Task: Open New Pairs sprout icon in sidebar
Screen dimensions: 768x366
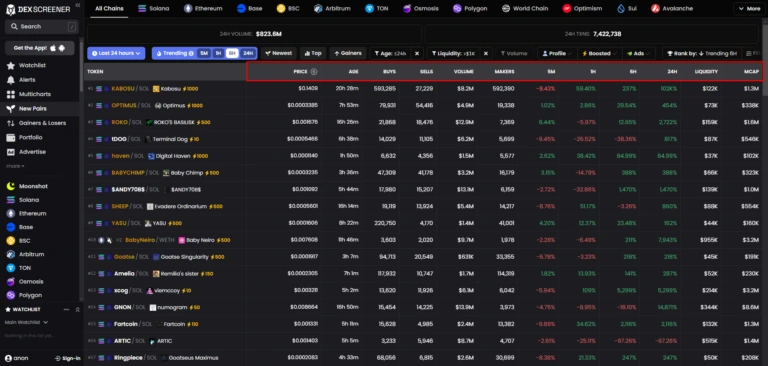Action: coord(10,108)
